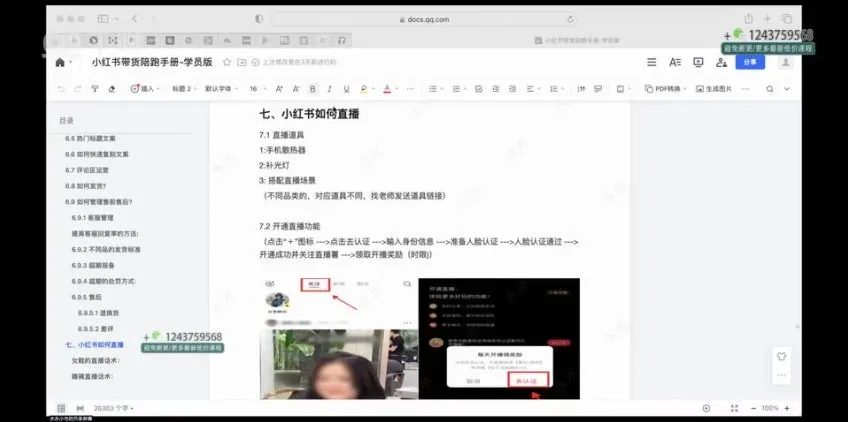The image size is (848, 422).
Task: Open the 默认字体 font dropdown
Action: (x=221, y=89)
